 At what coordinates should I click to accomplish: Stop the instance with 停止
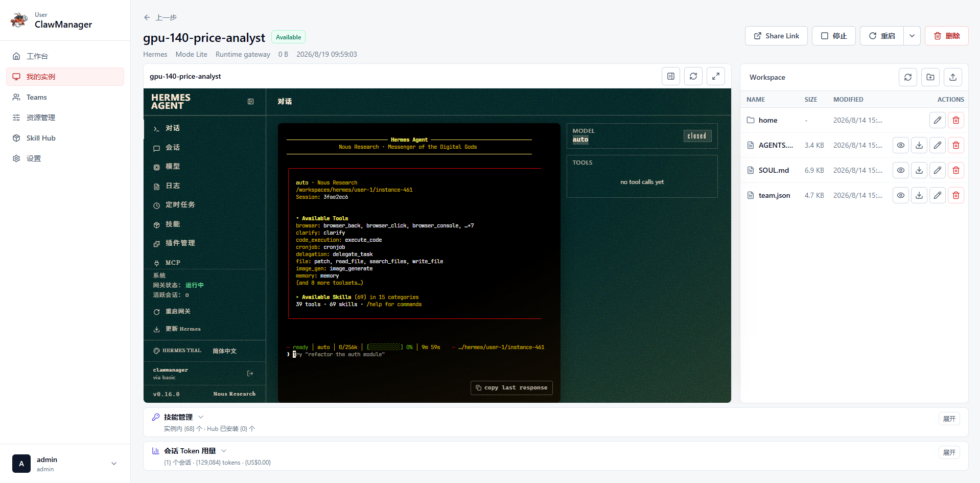pos(833,36)
